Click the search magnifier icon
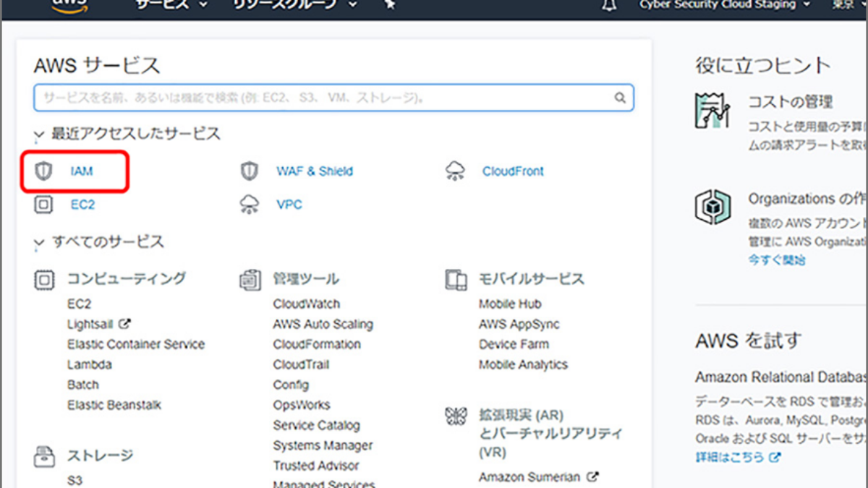The image size is (868, 488). coord(620,98)
